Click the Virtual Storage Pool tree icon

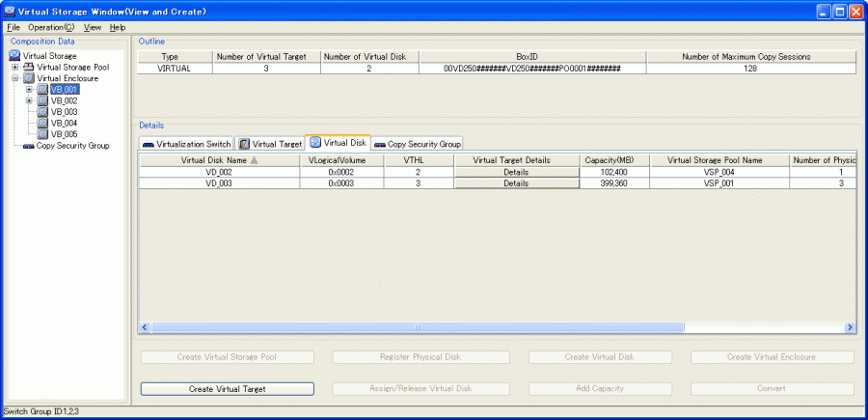pyautogui.click(x=28, y=68)
